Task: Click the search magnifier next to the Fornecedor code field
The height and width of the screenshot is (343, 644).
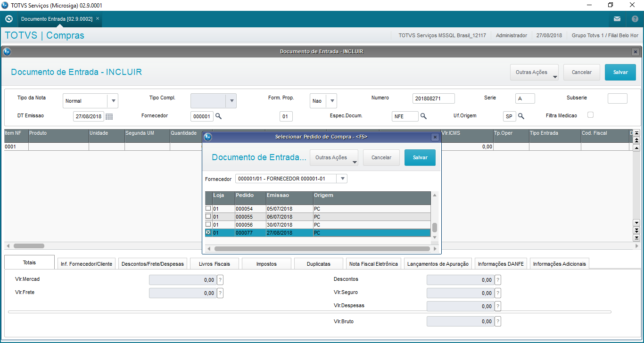Action: [x=218, y=116]
